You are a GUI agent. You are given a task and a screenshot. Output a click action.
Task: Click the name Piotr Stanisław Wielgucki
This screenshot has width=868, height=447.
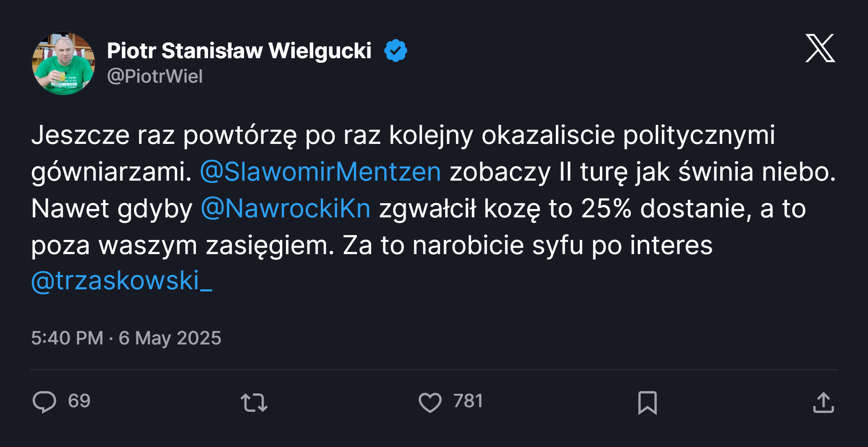pyautogui.click(x=239, y=51)
